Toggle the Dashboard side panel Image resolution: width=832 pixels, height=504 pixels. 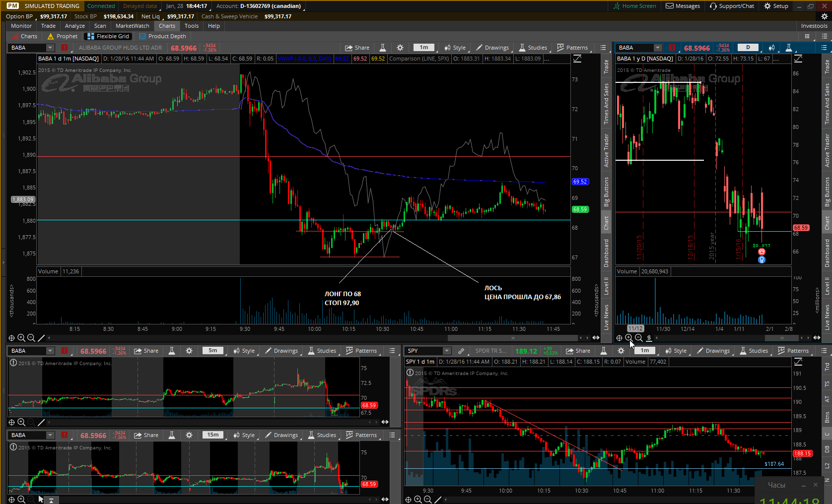pyautogui.click(x=606, y=253)
